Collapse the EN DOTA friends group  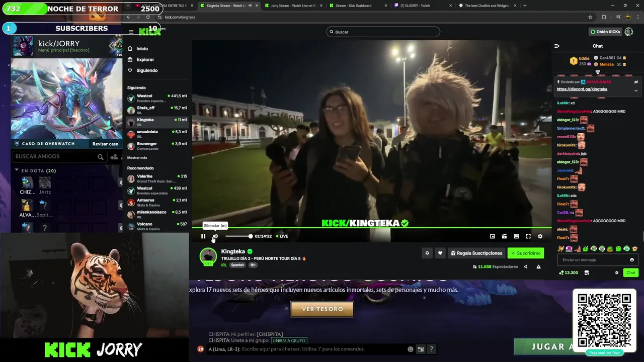(x=17, y=170)
